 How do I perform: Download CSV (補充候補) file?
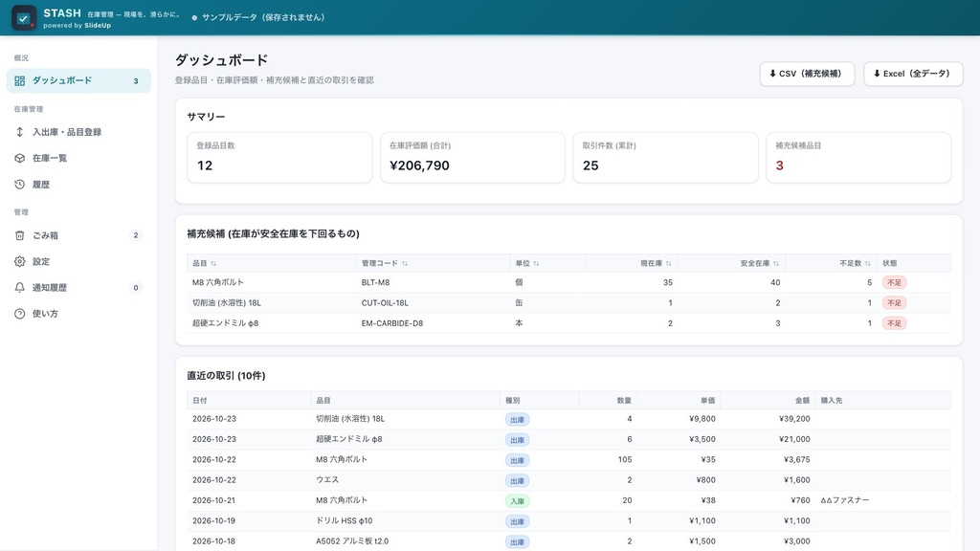[x=807, y=74]
